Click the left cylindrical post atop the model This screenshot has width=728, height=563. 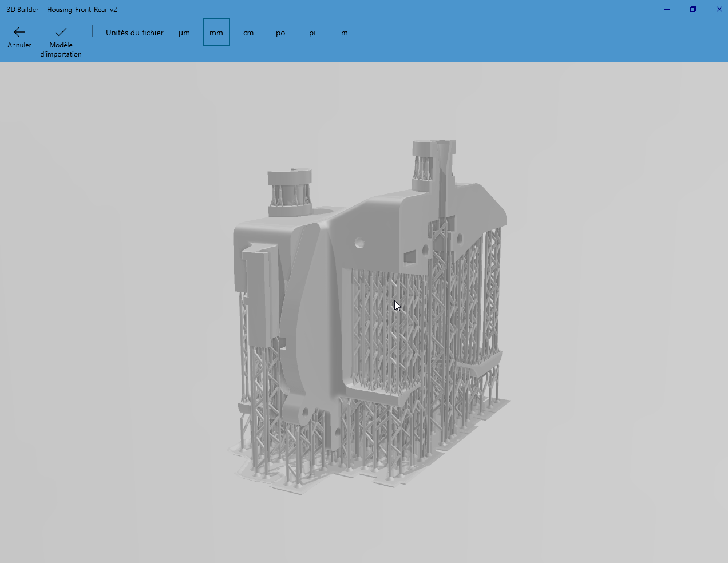(x=290, y=192)
